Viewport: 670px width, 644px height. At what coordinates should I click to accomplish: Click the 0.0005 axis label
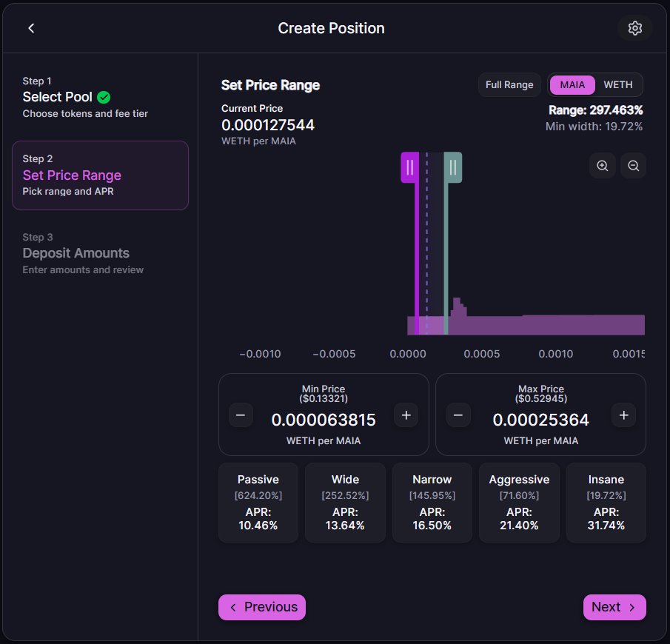click(x=481, y=354)
